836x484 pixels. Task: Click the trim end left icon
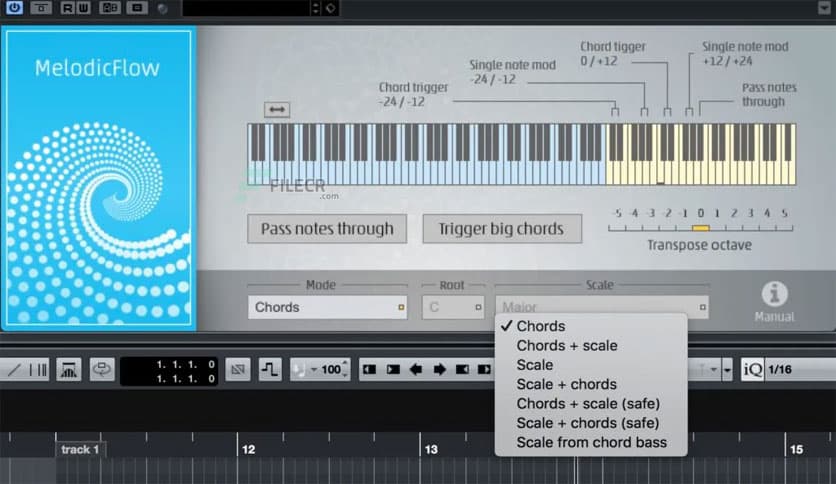pyautogui.click(x=462, y=369)
